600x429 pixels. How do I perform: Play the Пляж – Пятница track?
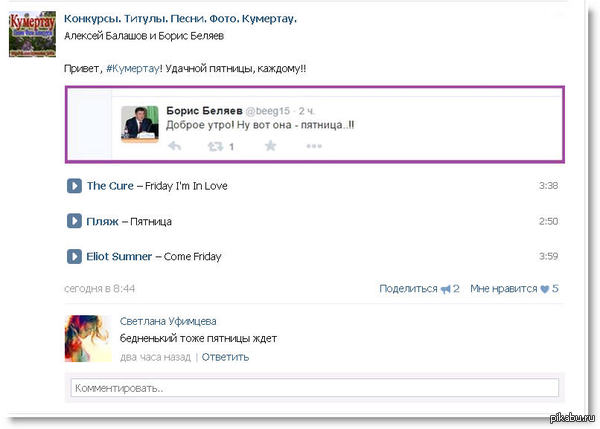(74, 221)
